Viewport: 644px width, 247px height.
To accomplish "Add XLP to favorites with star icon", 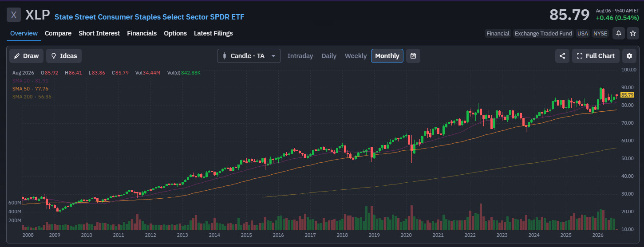I will point(633,33).
